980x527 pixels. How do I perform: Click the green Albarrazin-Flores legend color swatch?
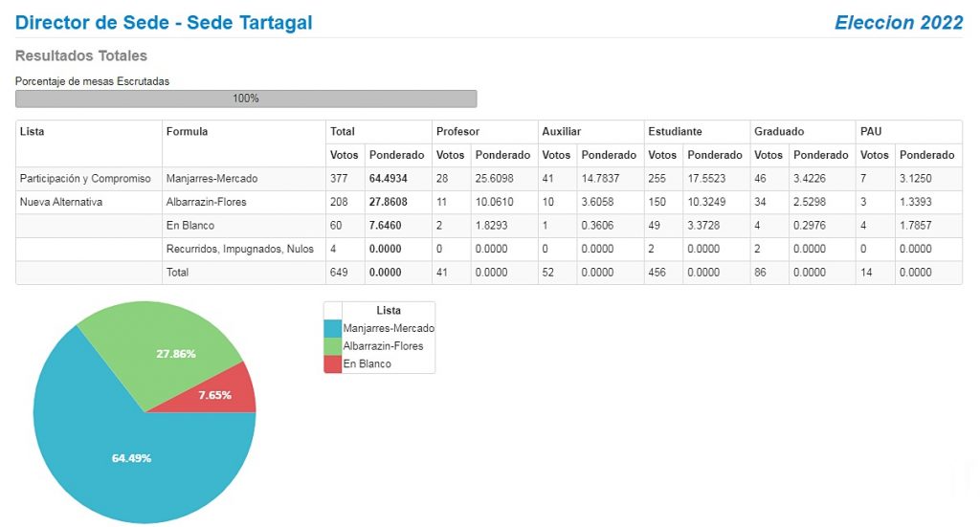pyautogui.click(x=332, y=346)
